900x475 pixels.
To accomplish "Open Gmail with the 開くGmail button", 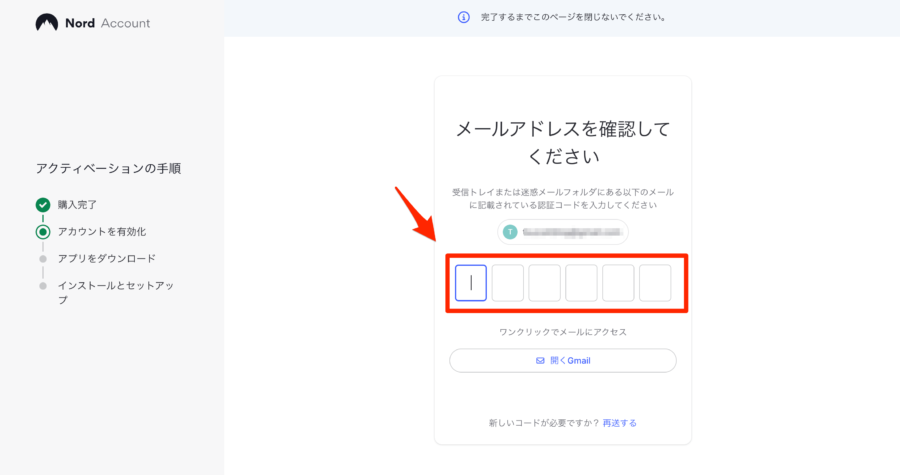I will point(562,361).
